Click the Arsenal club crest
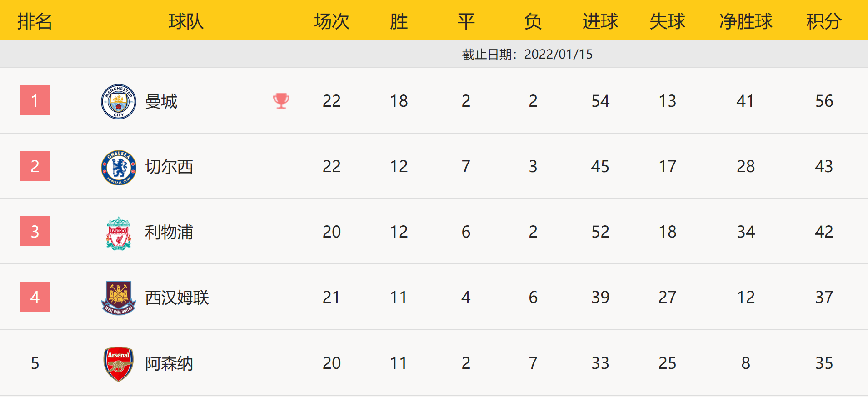Viewport: 868px width, 397px height. click(118, 364)
